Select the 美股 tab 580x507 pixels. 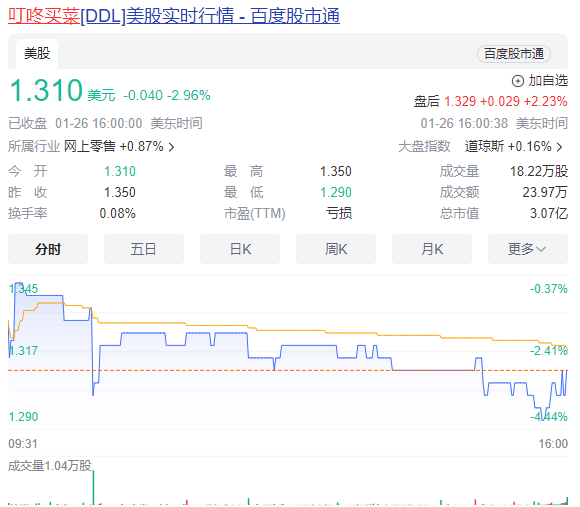pyautogui.click(x=37, y=54)
